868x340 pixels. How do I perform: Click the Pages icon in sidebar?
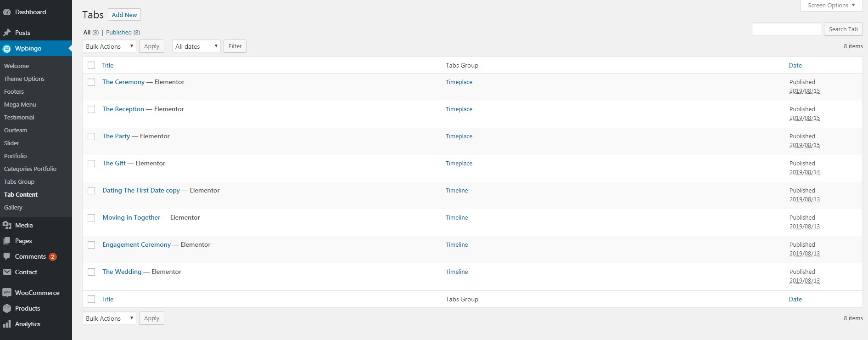[x=7, y=241]
